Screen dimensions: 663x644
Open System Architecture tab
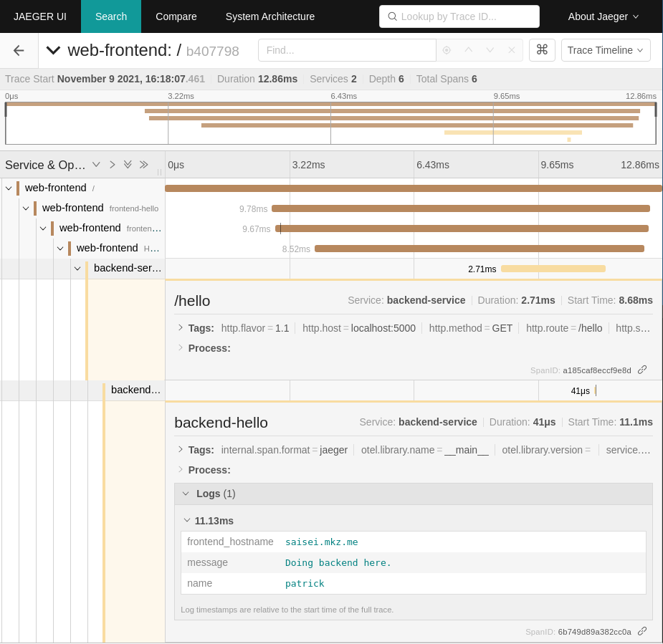point(270,16)
